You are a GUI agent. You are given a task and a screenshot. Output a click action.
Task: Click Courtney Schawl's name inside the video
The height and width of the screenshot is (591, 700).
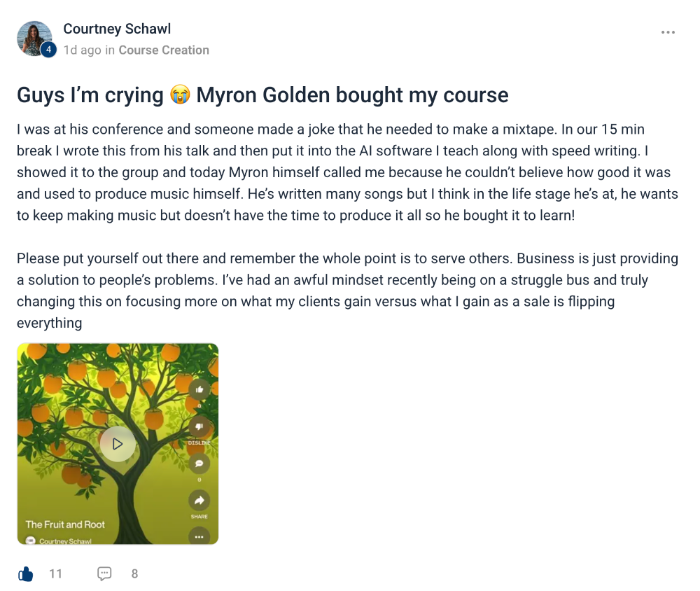66,541
